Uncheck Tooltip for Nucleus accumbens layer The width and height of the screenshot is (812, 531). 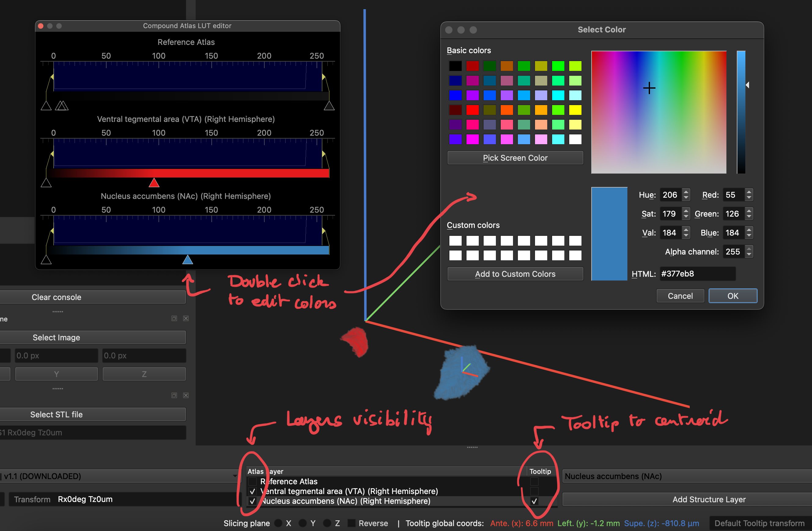(534, 501)
